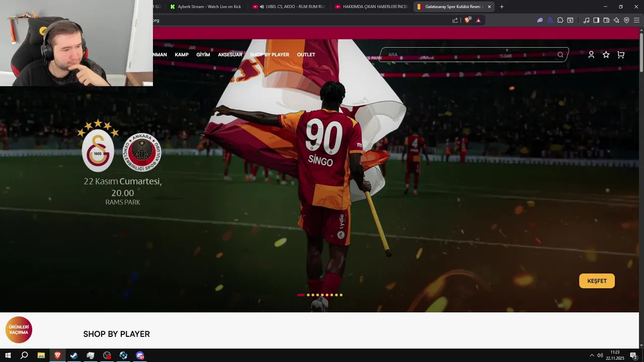Show hidden system tray icons
Screen dimensions: 644x362
coord(592,355)
